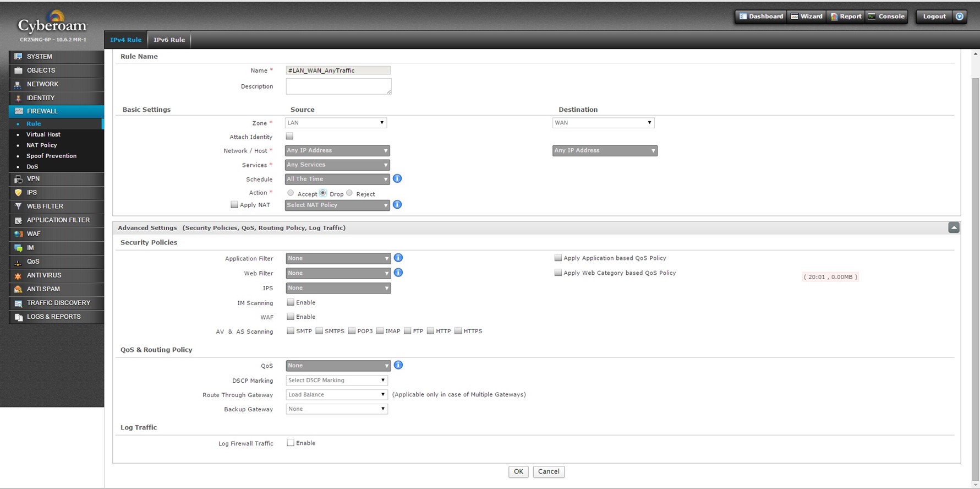Open the DoS menu item
This screenshot has width=980, height=489.
(x=32, y=167)
